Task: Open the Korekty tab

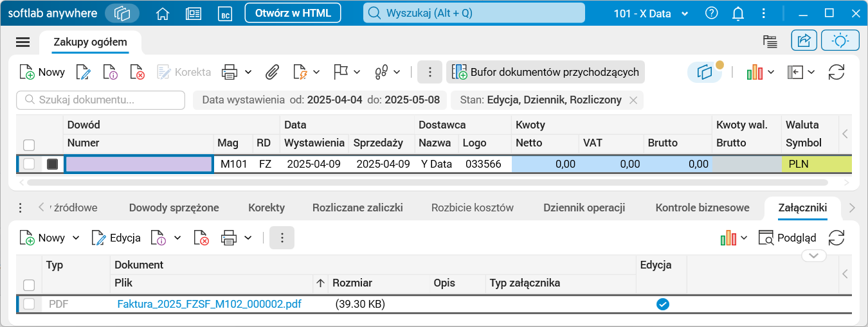Action: (x=266, y=208)
